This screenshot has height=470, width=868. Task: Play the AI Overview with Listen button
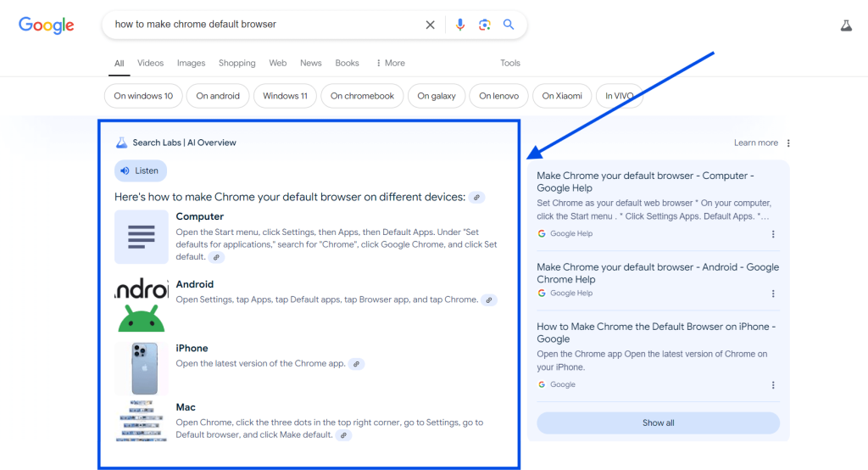point(141,171)
